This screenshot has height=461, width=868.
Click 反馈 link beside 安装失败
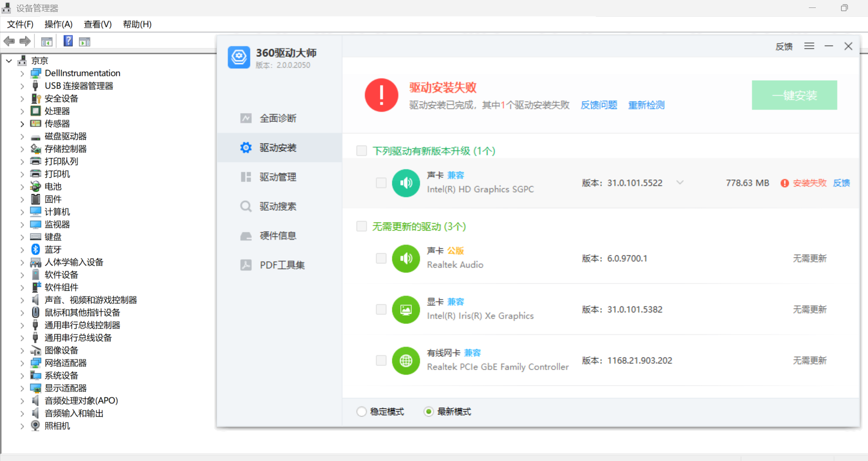(x=841, y=183)
